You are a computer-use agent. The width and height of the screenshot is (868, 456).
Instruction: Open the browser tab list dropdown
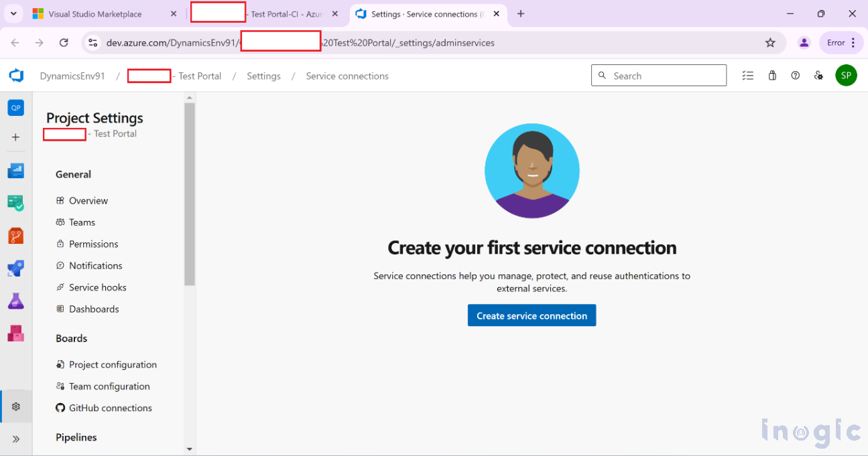pos(13,13)
